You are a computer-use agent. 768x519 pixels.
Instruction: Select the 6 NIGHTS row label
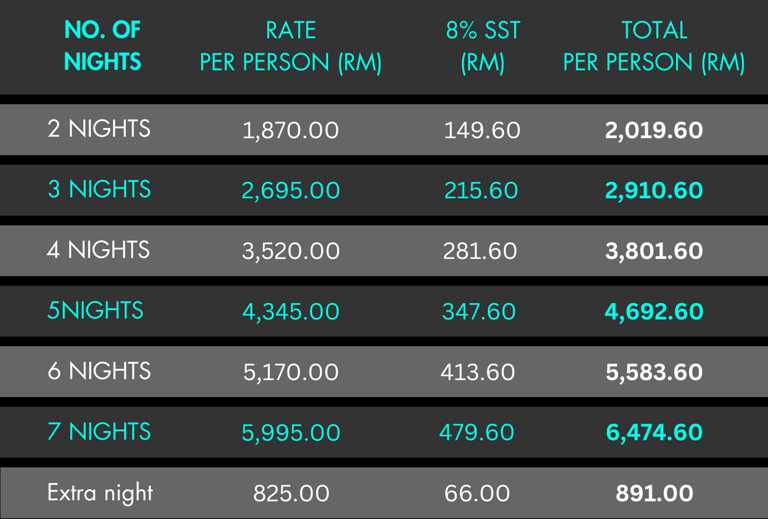(99, 371)
